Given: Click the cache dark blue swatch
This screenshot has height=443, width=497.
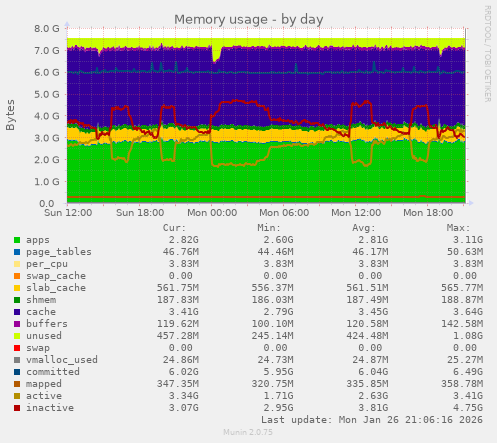Looking at the screenshot, I should pyautogui.click(x=17, y=312).
